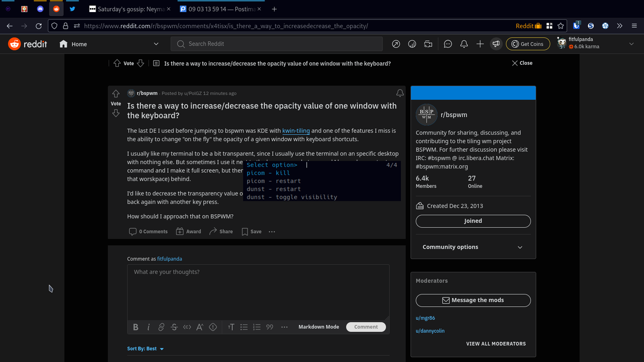This screenshot has height=362, width=644.
Task: Reload the page in the browser
Action: point(39,26)
